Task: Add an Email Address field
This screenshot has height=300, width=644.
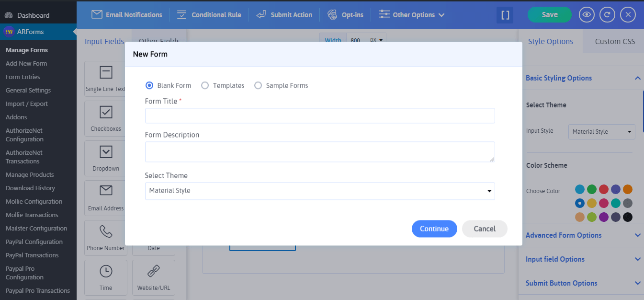Action: pos(106,197)
